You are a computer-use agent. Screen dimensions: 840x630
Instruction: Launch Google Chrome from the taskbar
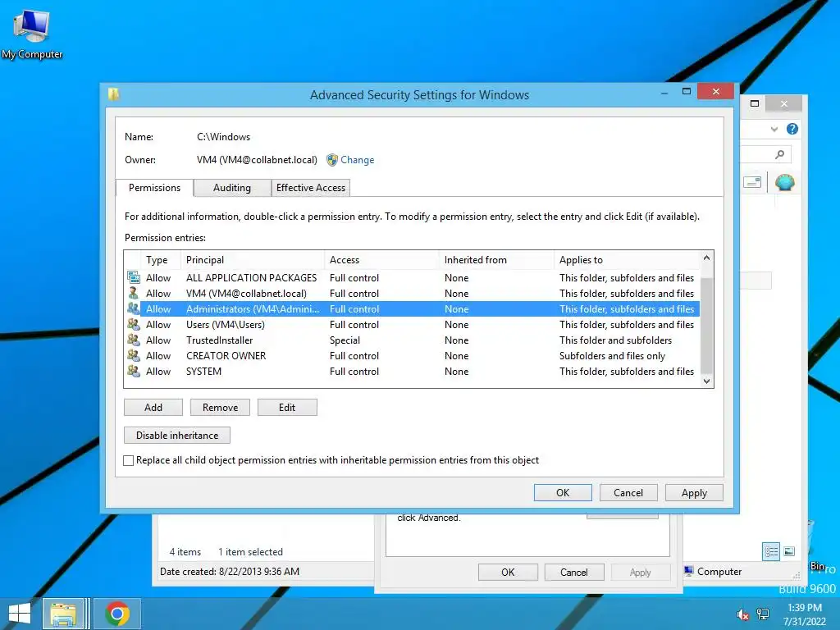(117, 614)
